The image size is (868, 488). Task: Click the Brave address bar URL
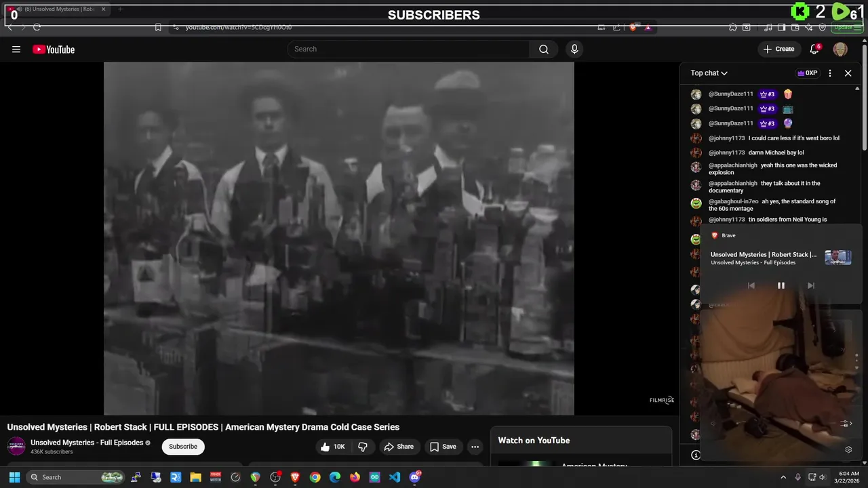point(239,27)
